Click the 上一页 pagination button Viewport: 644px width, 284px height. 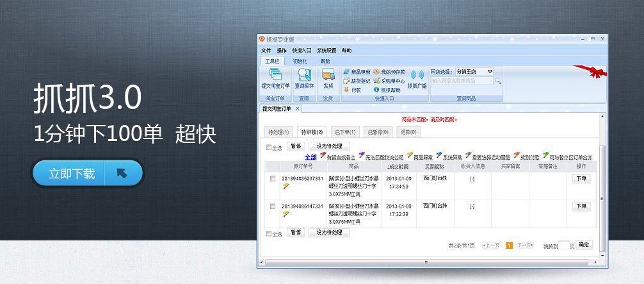(x=492, y=246)
